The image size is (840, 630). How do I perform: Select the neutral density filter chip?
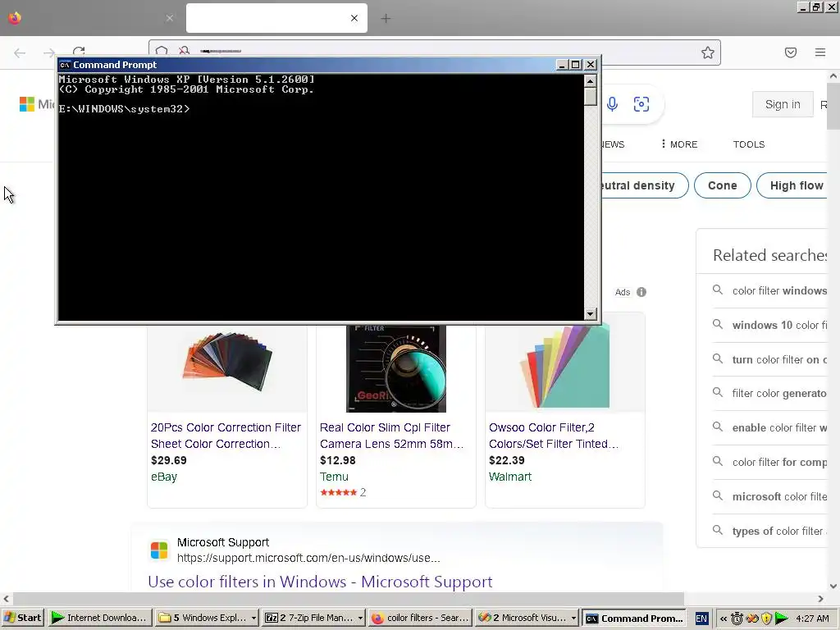645,185
